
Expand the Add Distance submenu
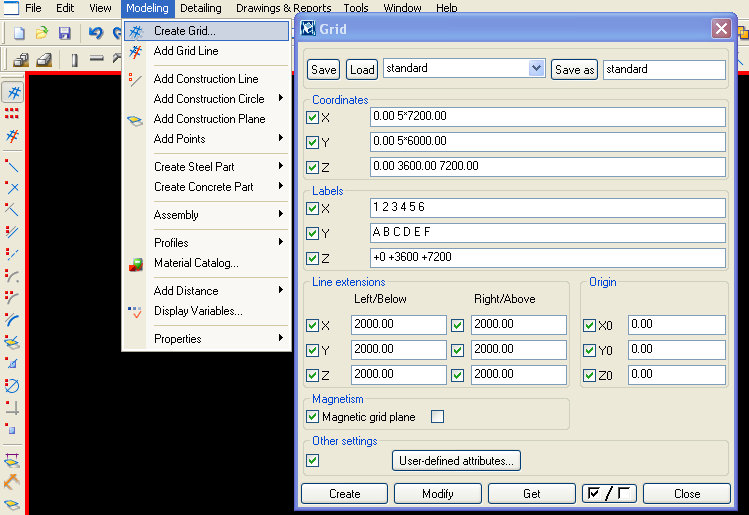pyautogui.click(x=207, y=291)
